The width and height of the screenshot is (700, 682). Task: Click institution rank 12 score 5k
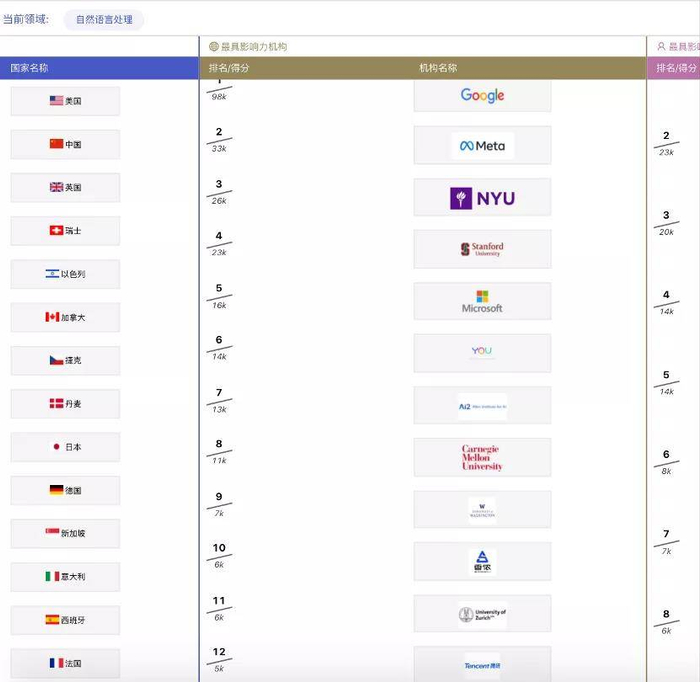tap(219, 660)
